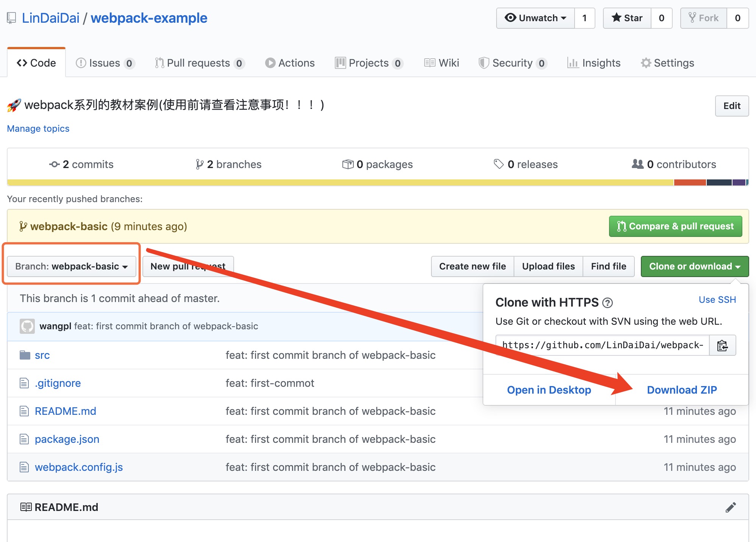756x542 pixels.
Task: Click the releases tag icon
Action: 498,164
